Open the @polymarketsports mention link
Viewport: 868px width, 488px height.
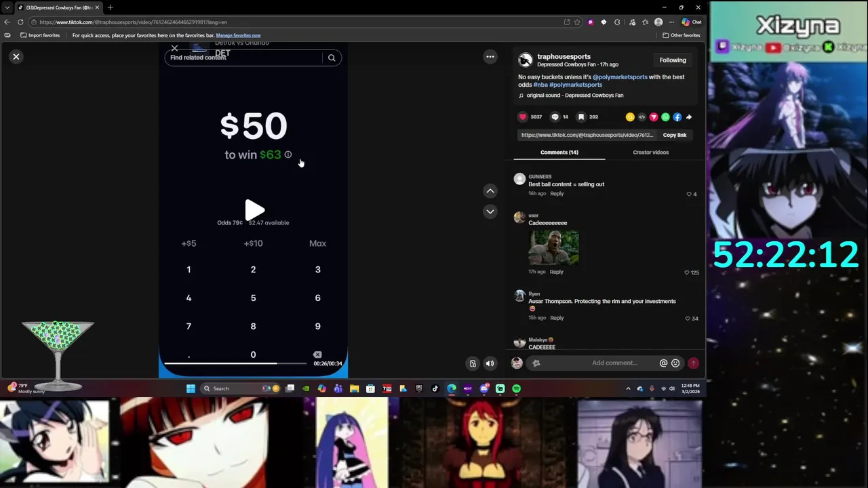point(620,77)
